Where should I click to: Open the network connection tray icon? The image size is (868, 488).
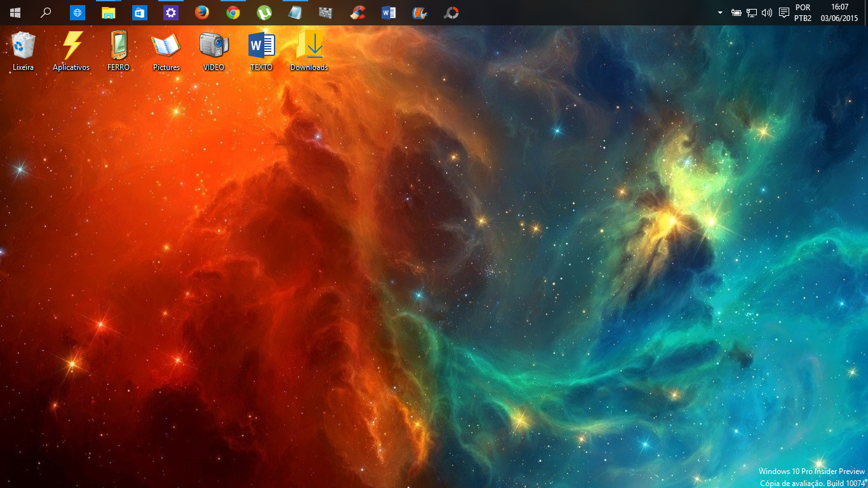click(752, 13)
